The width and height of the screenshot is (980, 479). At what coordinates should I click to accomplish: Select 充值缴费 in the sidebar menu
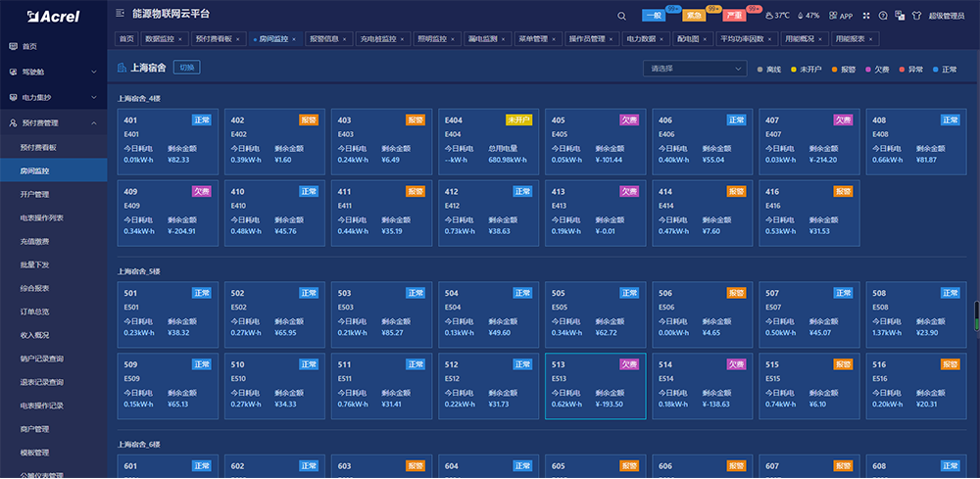(34, 241)
